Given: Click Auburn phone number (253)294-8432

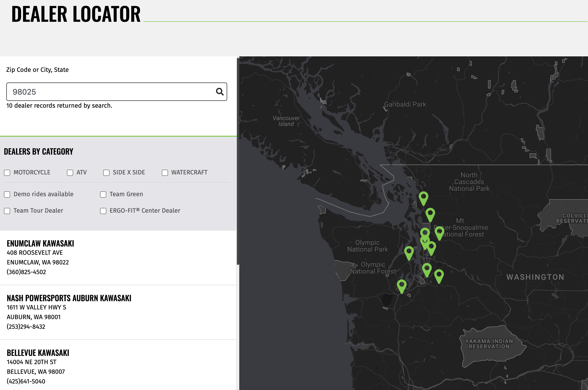Looking at the screenshot, I should pos(26,327).
